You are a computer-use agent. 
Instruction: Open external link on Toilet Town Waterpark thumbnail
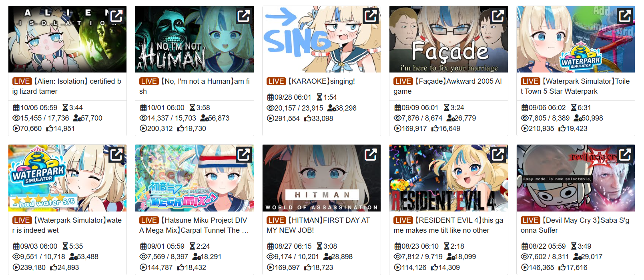pos(625,16)
